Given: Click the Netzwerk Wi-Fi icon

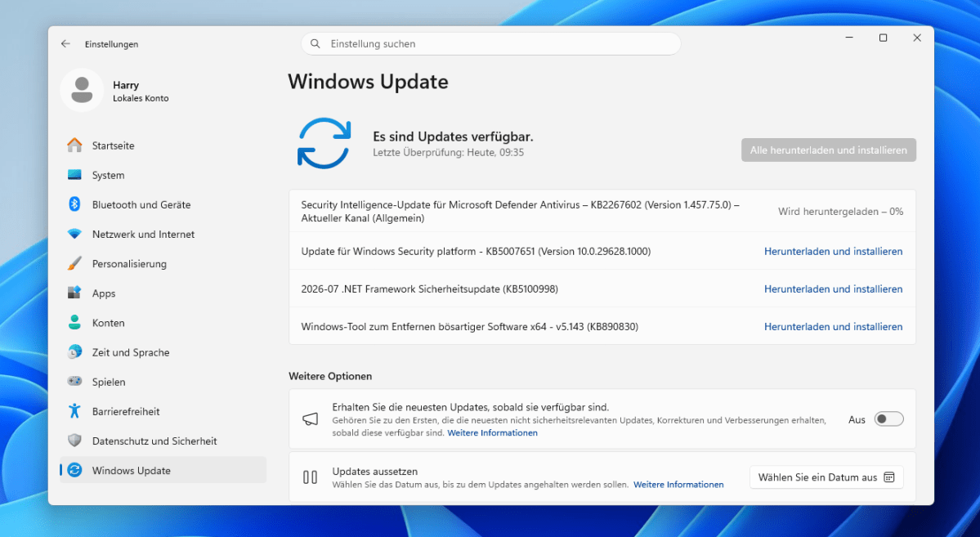Looking at the screenshot, I should click(74, 234).
